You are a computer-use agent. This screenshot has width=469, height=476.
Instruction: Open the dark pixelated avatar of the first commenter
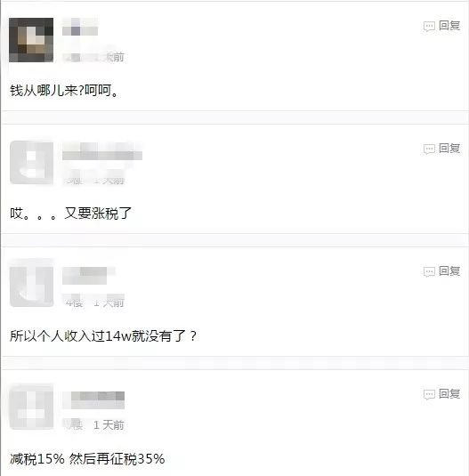(31, 40)
